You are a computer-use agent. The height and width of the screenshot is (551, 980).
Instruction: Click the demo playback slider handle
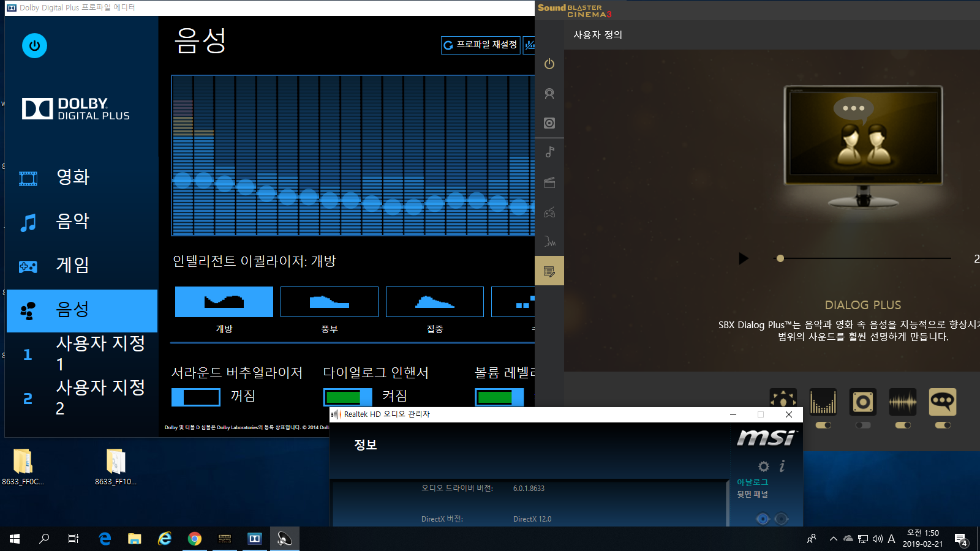click(780, 258)
